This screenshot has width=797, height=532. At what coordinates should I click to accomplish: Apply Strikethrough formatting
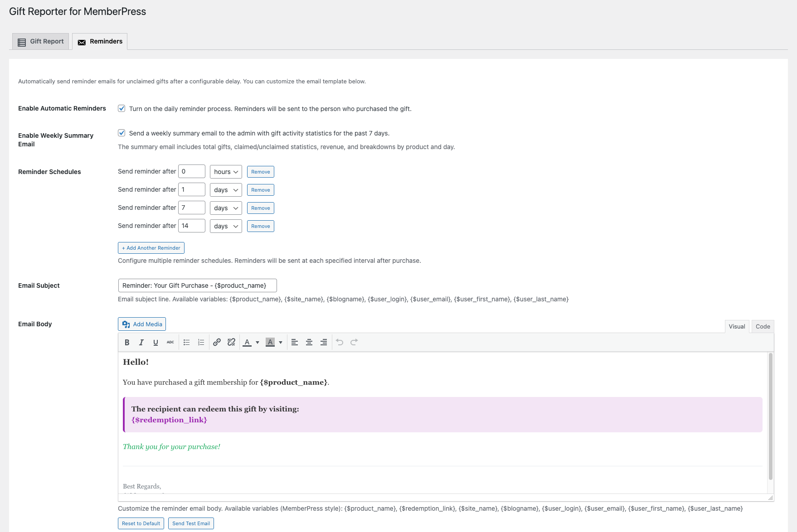(170, 342)
